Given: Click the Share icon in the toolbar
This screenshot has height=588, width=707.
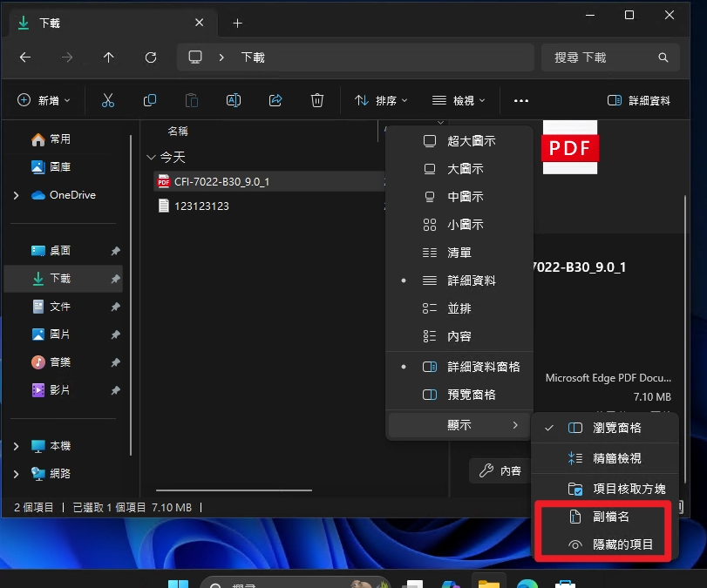Looking at the screenshot, I should point(275,100).
